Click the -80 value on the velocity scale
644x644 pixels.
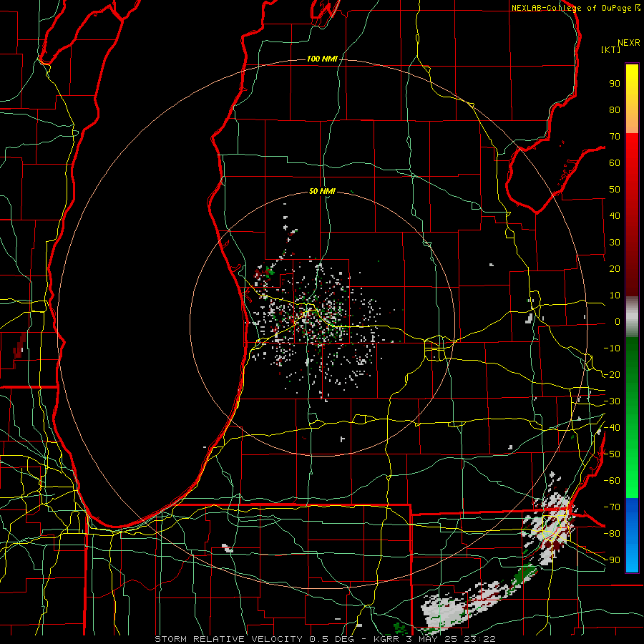pos(612,534)
